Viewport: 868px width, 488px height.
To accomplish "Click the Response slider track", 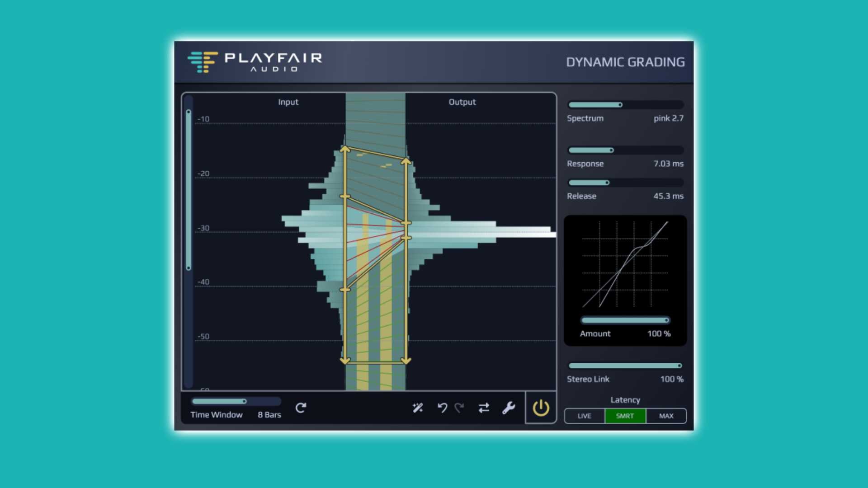I will pos(625,150).
